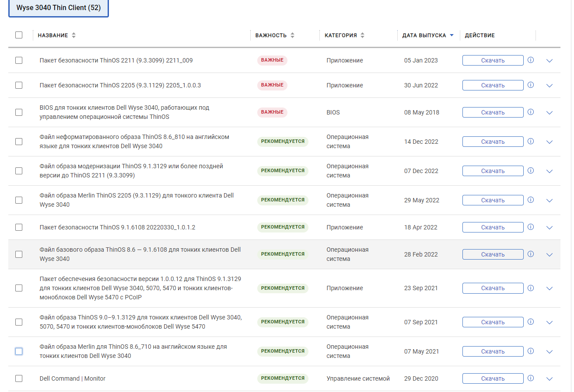Click Скачать for ThinOS 8.6_810 raw image
Image resolution: width=574 pixels, height=392 pixels.
(x=493, y=142)
